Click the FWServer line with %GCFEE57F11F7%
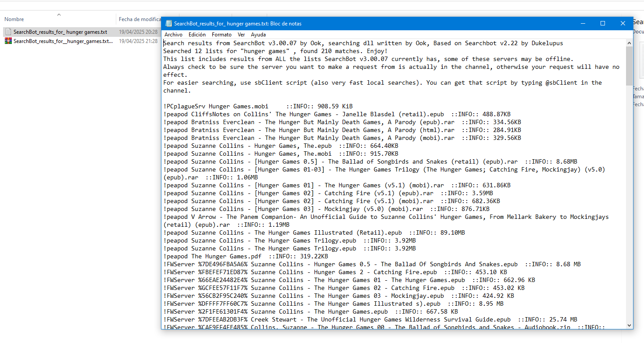The width and height of the screenshot is (644, 343). click(x=344, y=288)
